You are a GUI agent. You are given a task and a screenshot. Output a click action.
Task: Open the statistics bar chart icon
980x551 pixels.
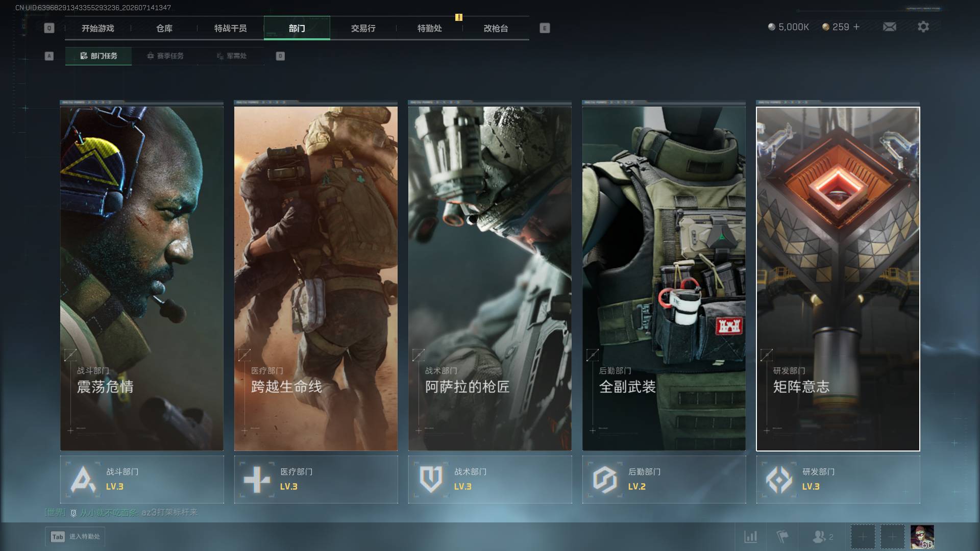(750, 537)
